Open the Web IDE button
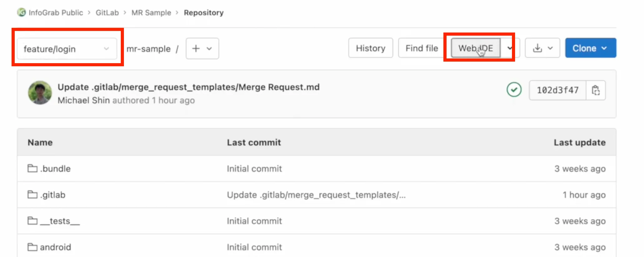This screenshot has height=257, width=644. (x=475, y=48)
